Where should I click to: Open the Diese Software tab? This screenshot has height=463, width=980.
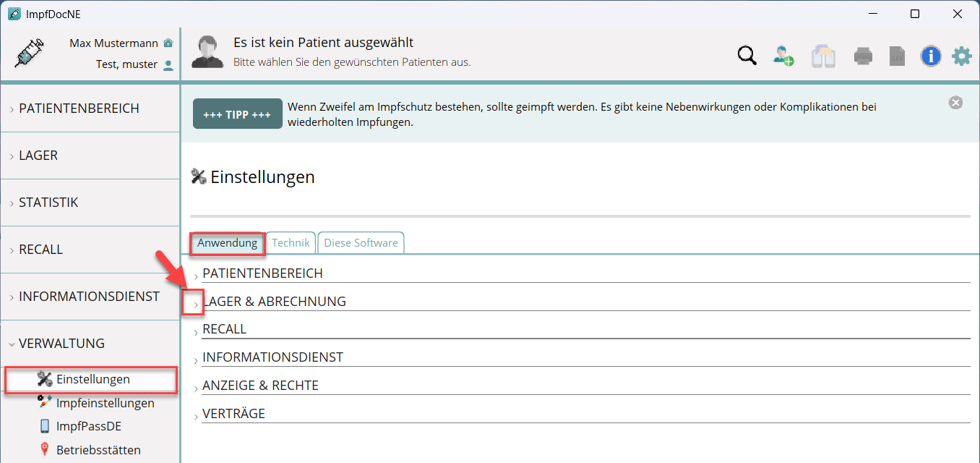(361, 243)
